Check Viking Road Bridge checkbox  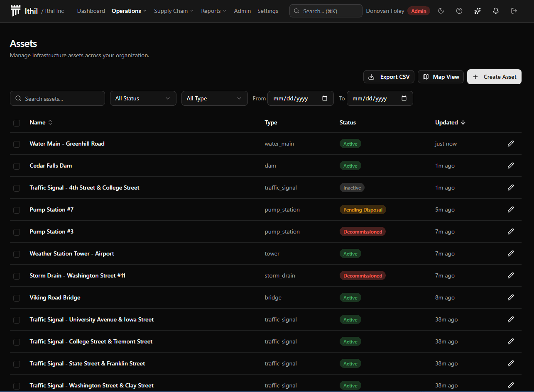17,298
